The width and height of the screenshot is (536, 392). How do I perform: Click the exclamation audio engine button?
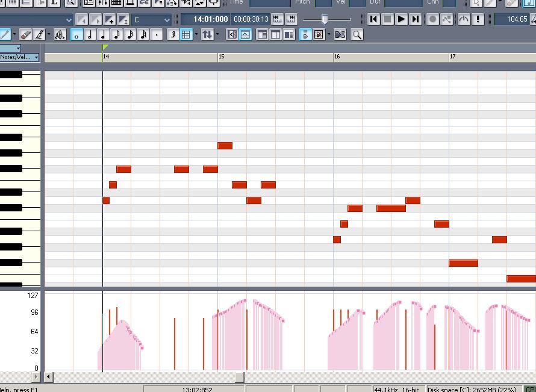pos(478,19)
